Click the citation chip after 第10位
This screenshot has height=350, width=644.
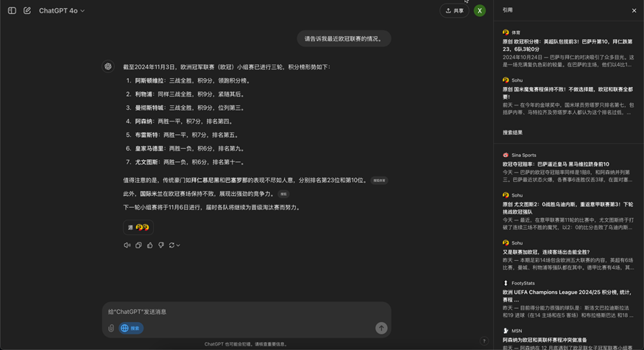click(x=379, y=181)
